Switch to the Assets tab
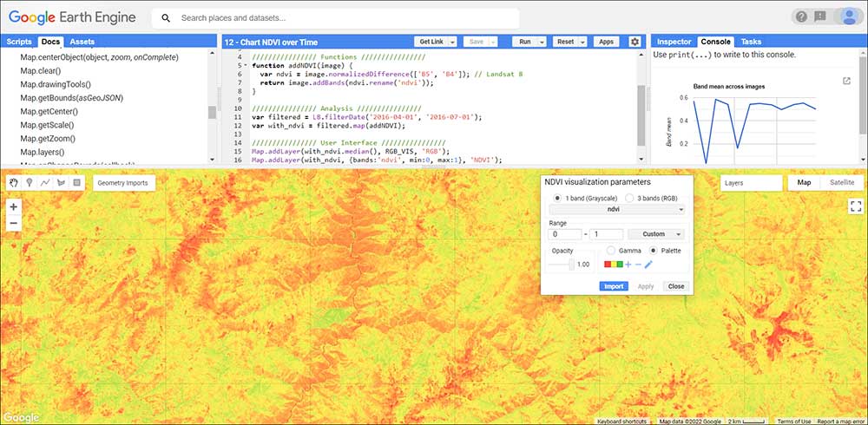The width and height of the screenshot is (868, 425). pyautogui.click(x=82, y=42)
